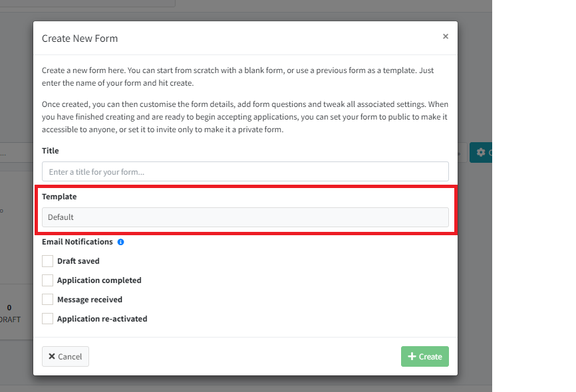The image size is (576, 392).
Task: Click the 'Application re-activated' label text
Action: (x=102, y=319)
